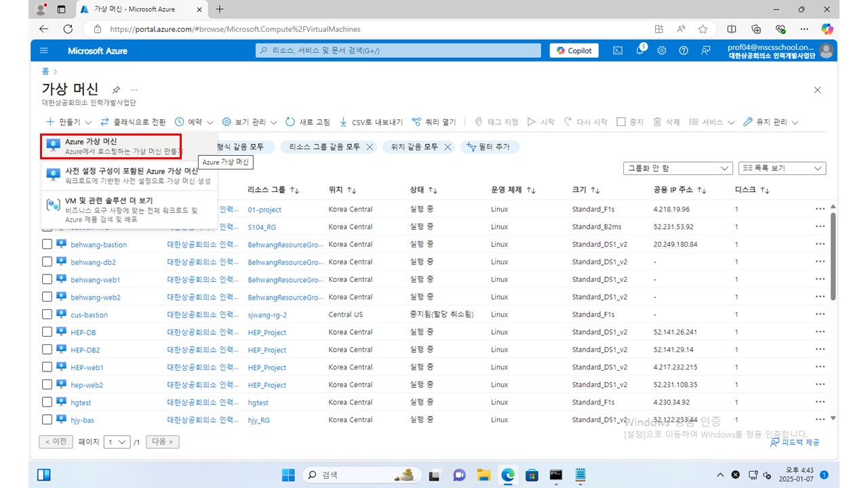The image size is (868, 488).
Task: Click the 필터 추가 button
Action: pos(490,147)
